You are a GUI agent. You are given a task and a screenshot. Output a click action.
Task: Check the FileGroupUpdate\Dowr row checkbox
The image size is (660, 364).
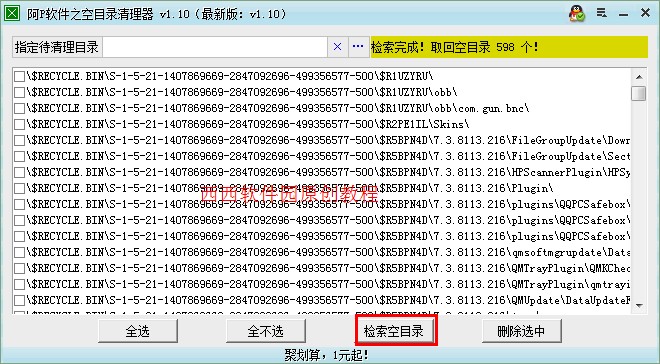pos(19,141)
